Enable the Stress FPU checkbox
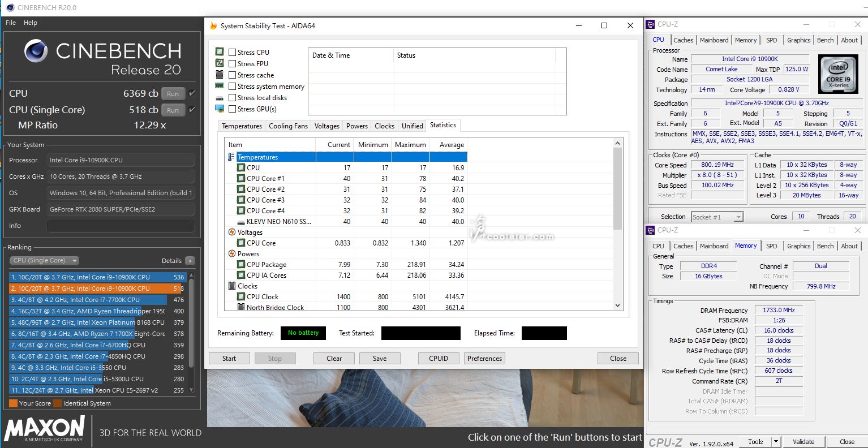 click(x=233, y=63)
